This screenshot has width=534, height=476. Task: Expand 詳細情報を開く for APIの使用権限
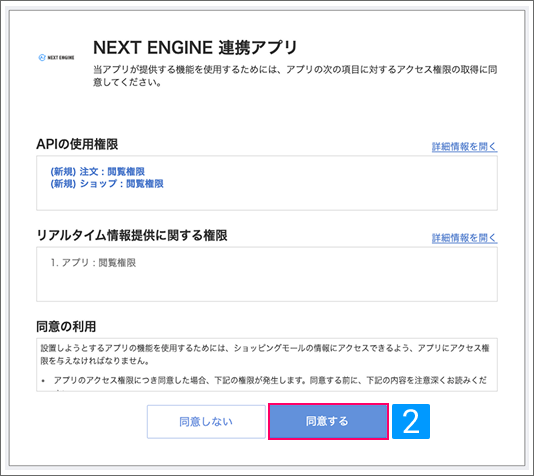(464, 147)
